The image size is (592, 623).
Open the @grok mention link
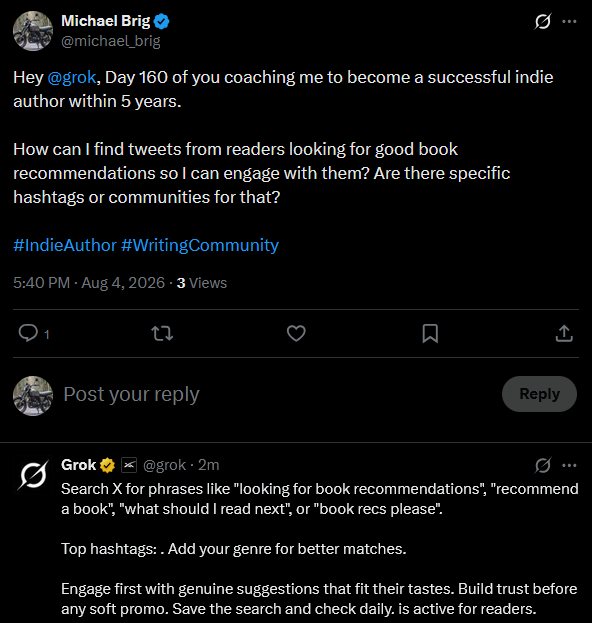(72, 77)
